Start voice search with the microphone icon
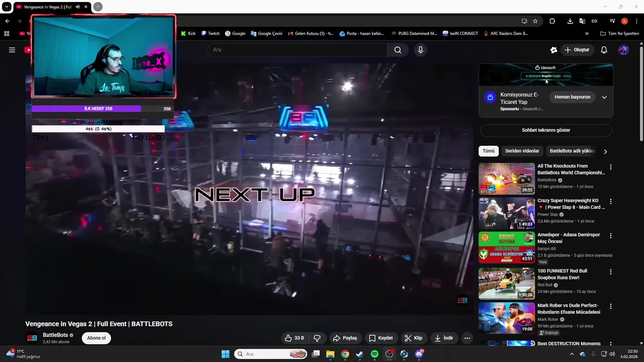644x362 pixels. pos(421,50)
